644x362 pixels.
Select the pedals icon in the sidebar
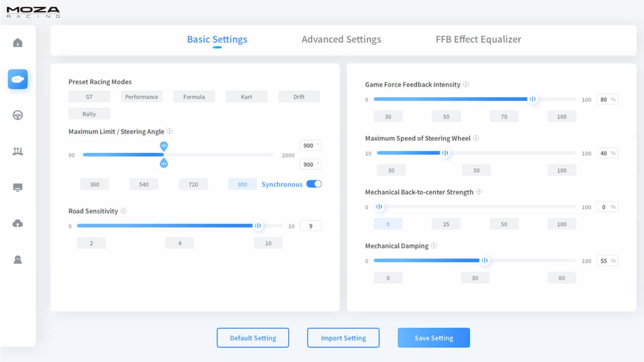pyautogui.click(x=18, y=151)
